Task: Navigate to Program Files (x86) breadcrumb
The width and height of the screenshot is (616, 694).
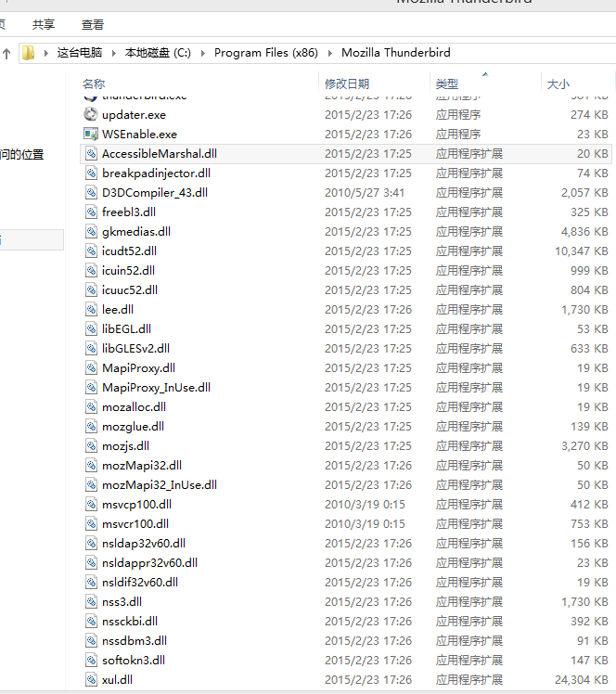Action: pos(266,53)
